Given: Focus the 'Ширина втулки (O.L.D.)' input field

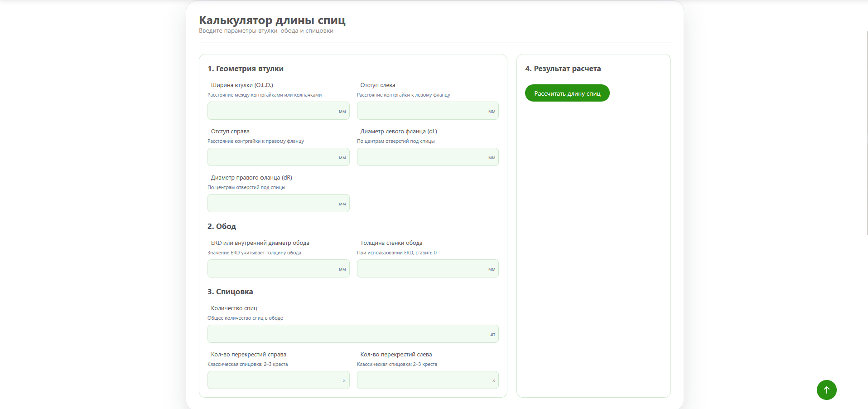Looking at the screenshot, I should [x=272, y=111].
